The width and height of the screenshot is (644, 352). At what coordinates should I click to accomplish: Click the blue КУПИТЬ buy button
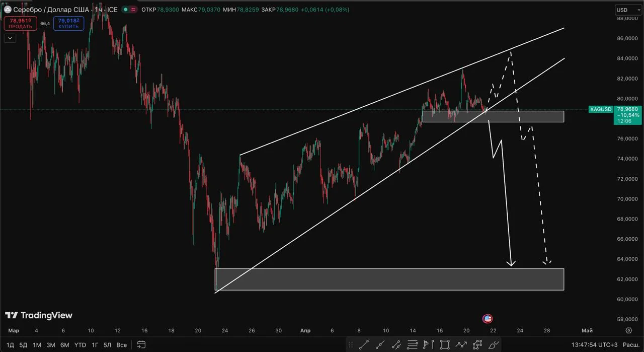[x=68, y=23]
